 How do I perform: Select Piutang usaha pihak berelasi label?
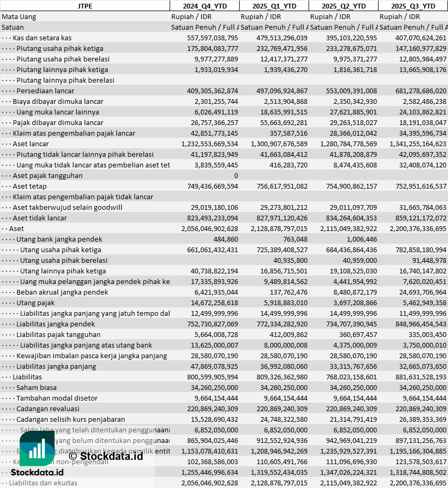point(63,59)
